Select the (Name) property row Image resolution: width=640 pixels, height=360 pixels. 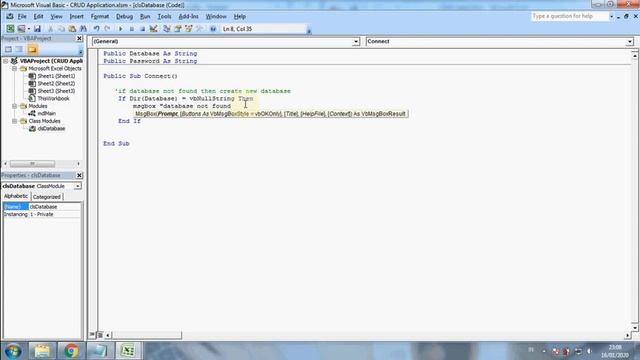point(42,207)
